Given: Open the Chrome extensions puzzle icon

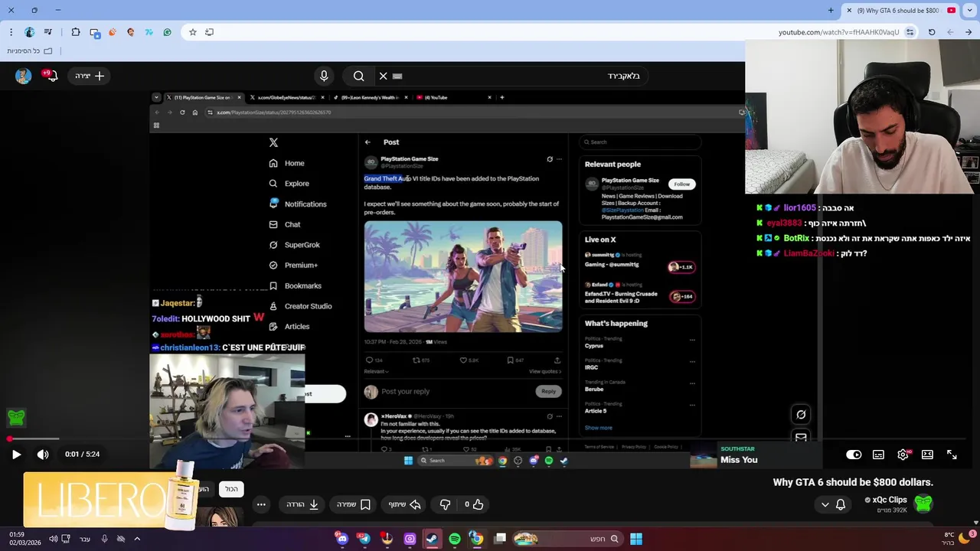Looking at the screenshot, I should [x=75, y=32].
